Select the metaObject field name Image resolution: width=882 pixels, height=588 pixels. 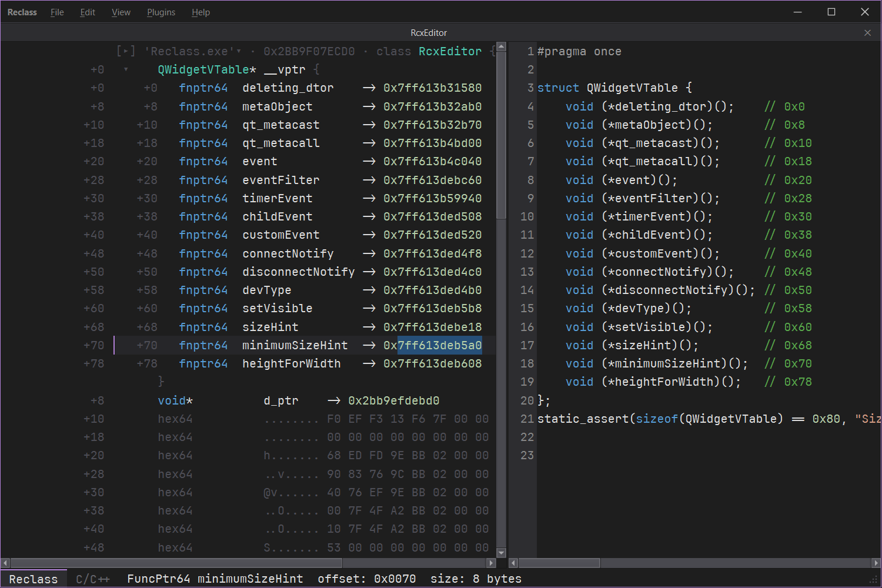click(x=278, y=106)
